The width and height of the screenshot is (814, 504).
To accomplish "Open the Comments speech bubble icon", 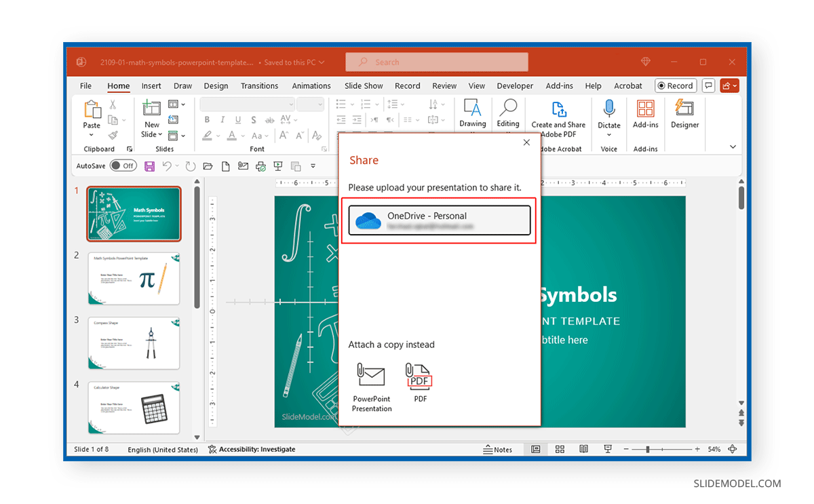I will [708, 85].
